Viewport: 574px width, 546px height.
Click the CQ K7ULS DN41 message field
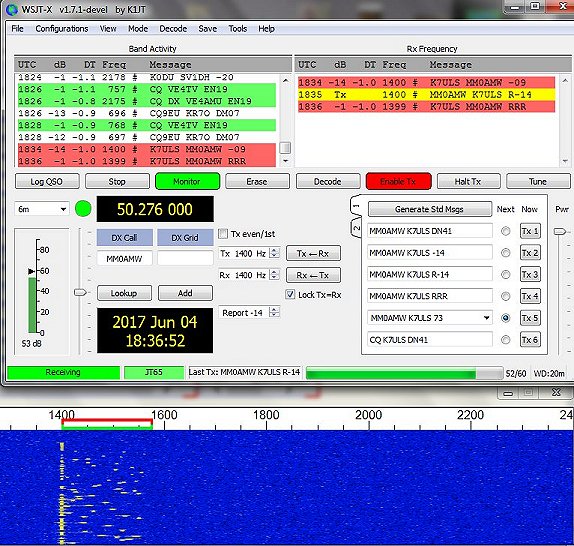pyautogui.click(x=430, y=340)
